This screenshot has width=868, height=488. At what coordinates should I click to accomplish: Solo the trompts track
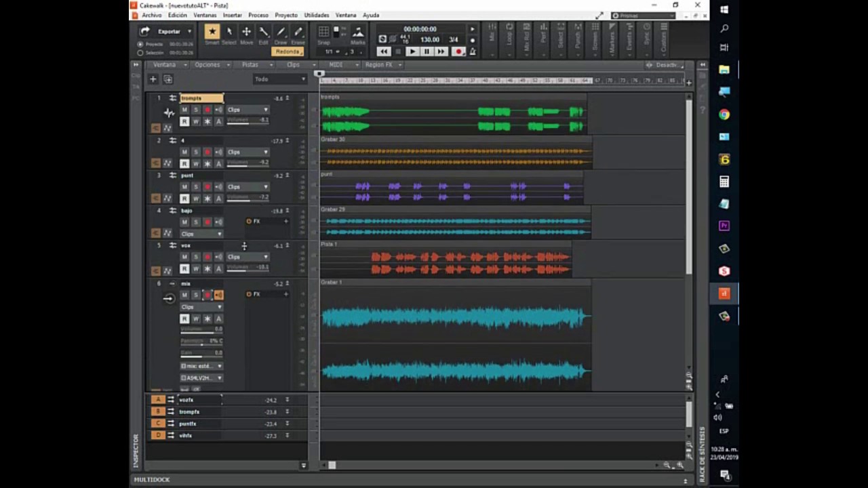(x=196, y=110)
